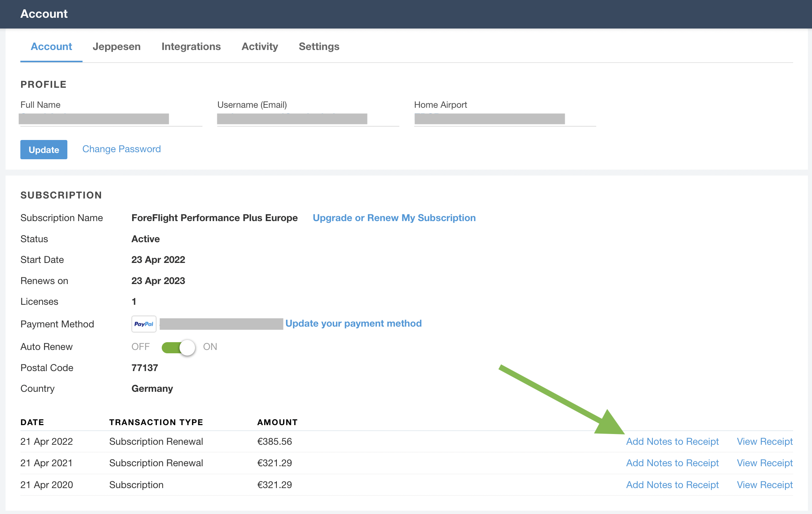Click the postal code 77137
Viewport: 812px width, 514px height.
145,368
